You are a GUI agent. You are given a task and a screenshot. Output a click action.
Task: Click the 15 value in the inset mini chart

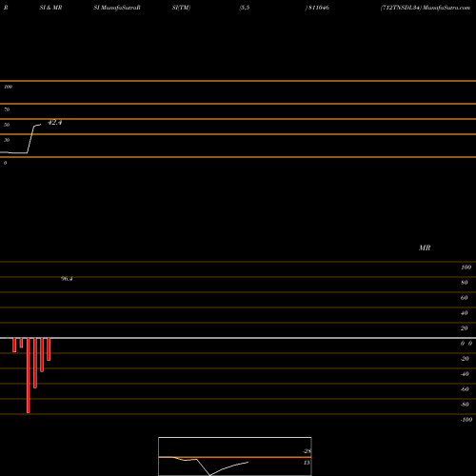[x=307, y=463]
